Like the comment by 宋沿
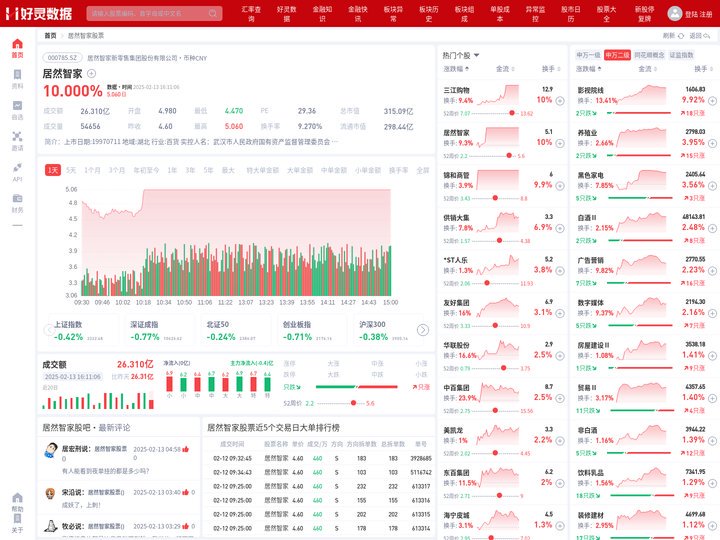This screenshot has height=540, width=720. tap(186, 492)
